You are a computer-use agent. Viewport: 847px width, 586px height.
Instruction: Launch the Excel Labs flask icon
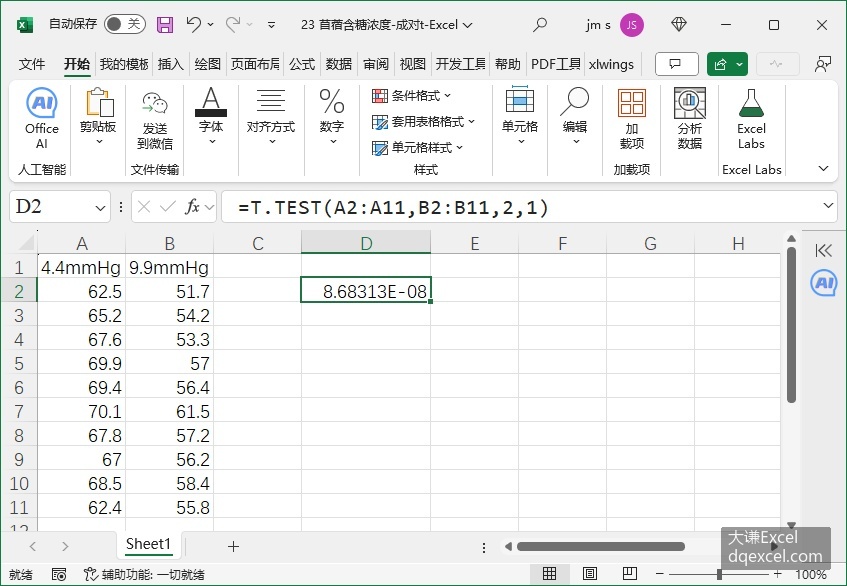coord(751,104)
